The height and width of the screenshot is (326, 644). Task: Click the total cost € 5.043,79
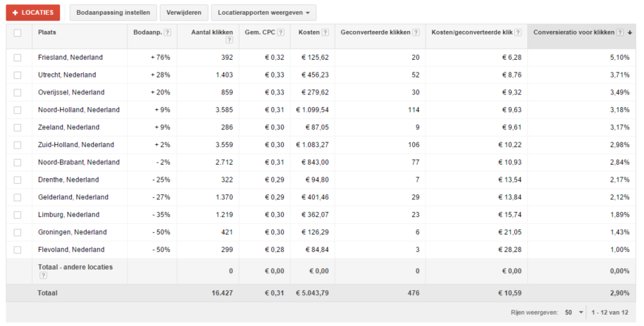312,293
